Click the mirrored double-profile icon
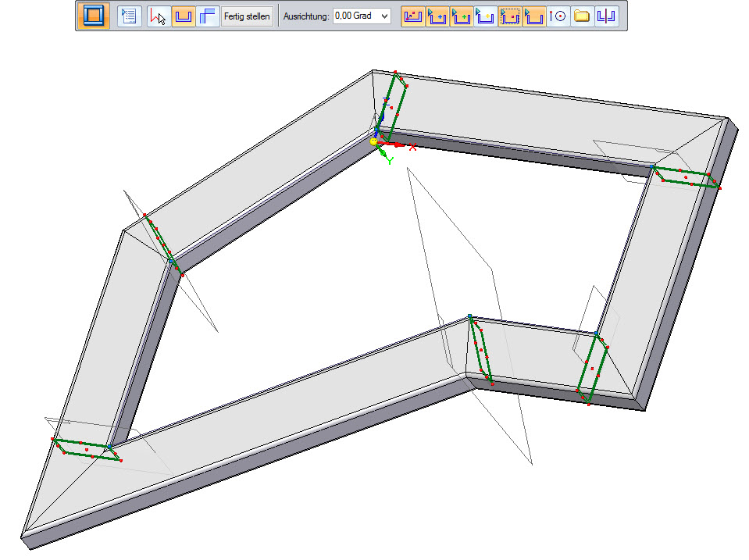The width and height of the screenshot is (749, 560). click(x=607, y=16)
